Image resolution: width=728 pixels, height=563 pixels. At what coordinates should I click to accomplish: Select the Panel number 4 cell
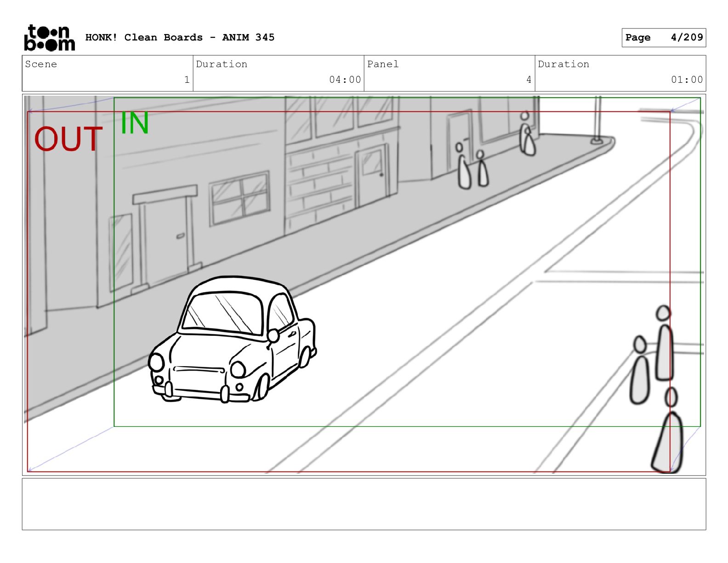coord(449,73)
